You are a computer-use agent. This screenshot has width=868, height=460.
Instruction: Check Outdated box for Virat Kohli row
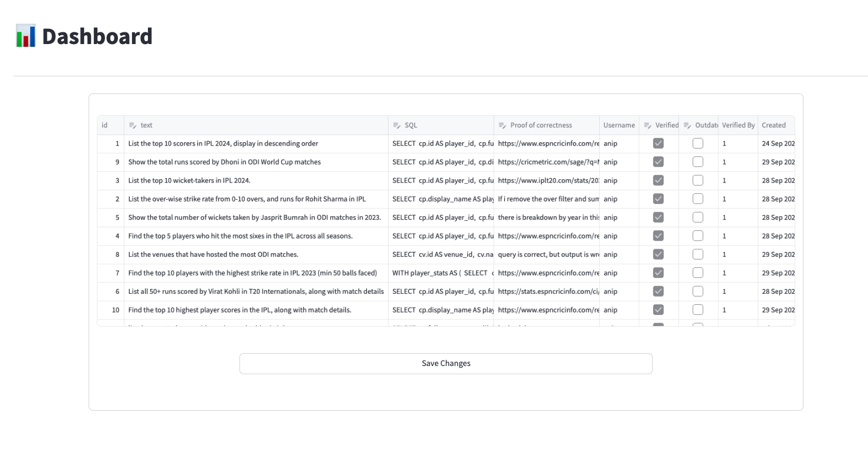pyautogui.click(x=698, y=291)
